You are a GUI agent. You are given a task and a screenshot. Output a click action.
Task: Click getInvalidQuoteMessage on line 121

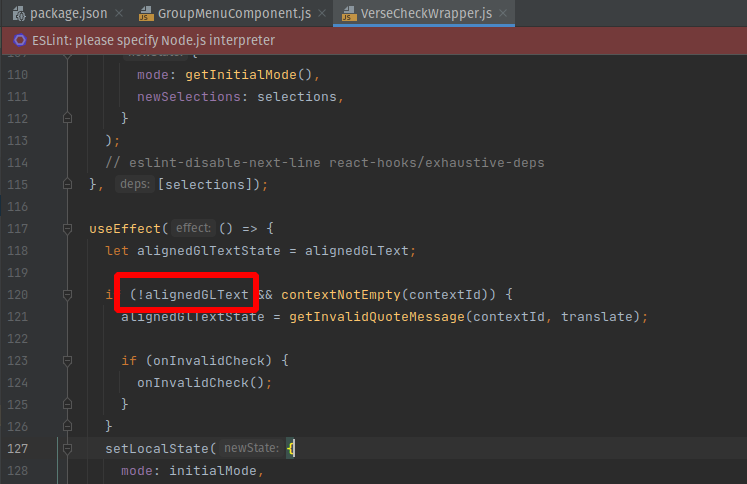coord(376,317)
